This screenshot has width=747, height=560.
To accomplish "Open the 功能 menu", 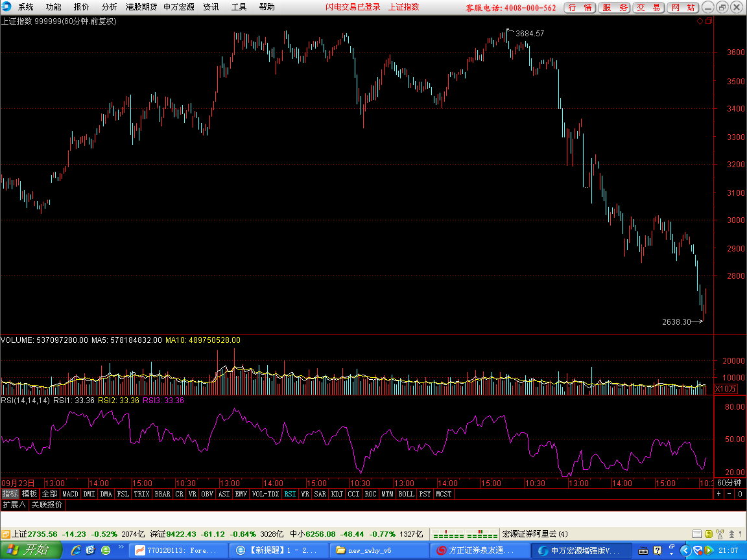I will coord(53,7).
